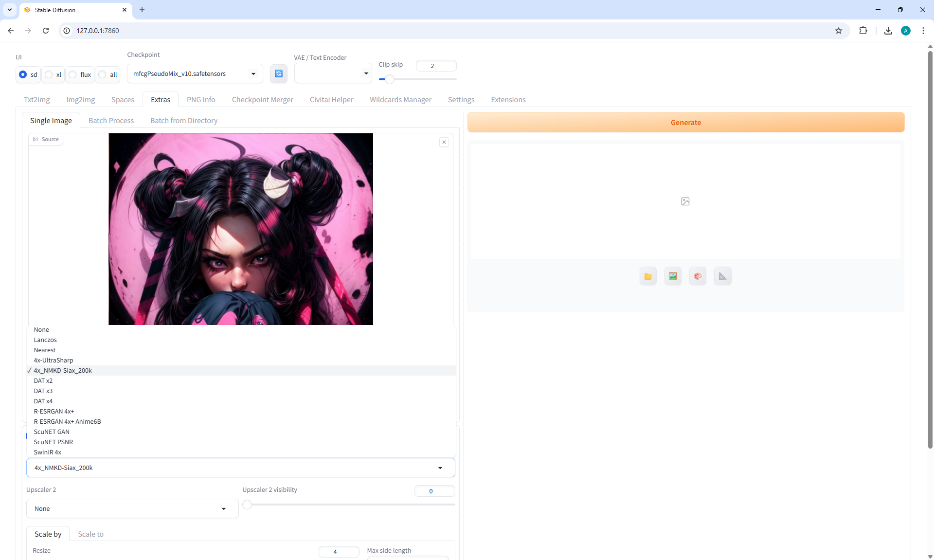The width and height of the screenshot is (934, 560).
Task: Select the all UI radio button
Action: pos(103,74)
